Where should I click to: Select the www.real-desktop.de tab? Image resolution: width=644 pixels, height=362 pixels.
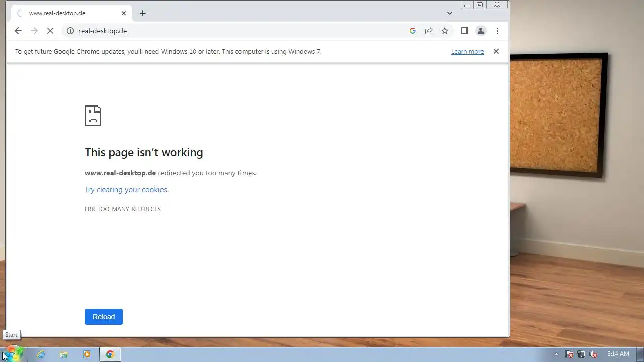[x=71, y=13]
